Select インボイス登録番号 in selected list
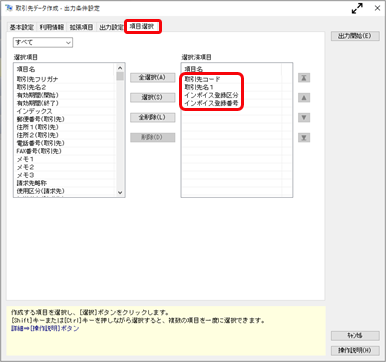This screenshot has height=362, width=386. point(211,103)
